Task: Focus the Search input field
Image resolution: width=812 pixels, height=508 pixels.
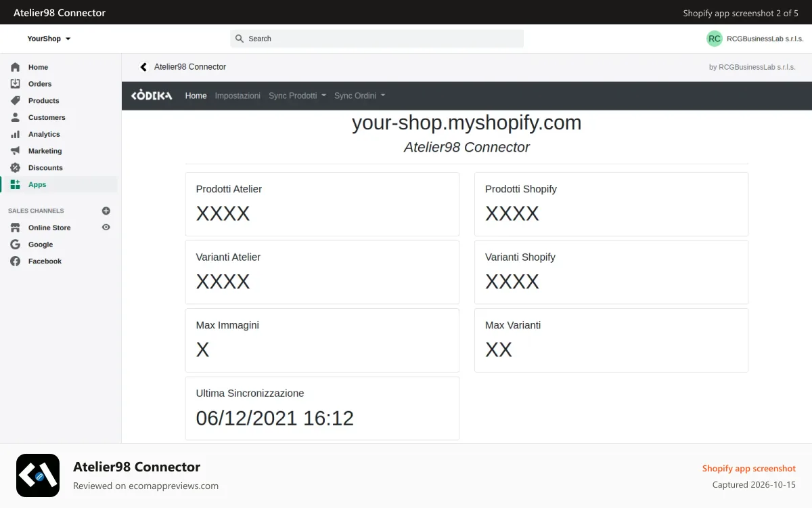Action: click(377, 39)
